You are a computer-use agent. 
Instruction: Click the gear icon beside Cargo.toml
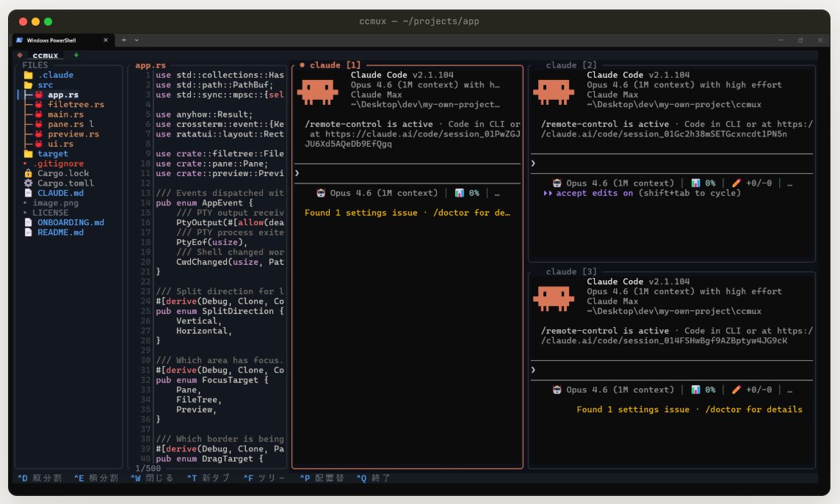click(x=29, y=183)
